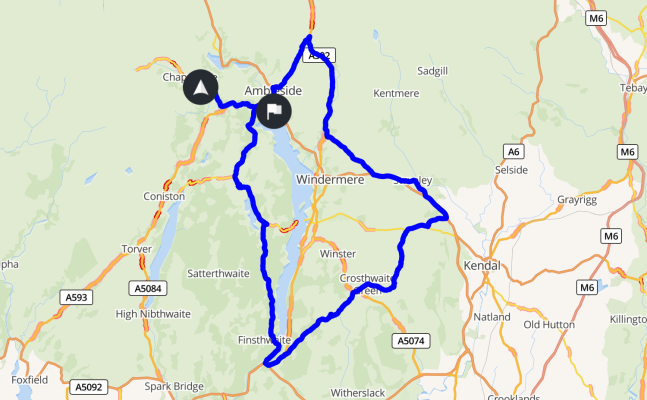Click the A5092 road shield

tap(89, 387)
